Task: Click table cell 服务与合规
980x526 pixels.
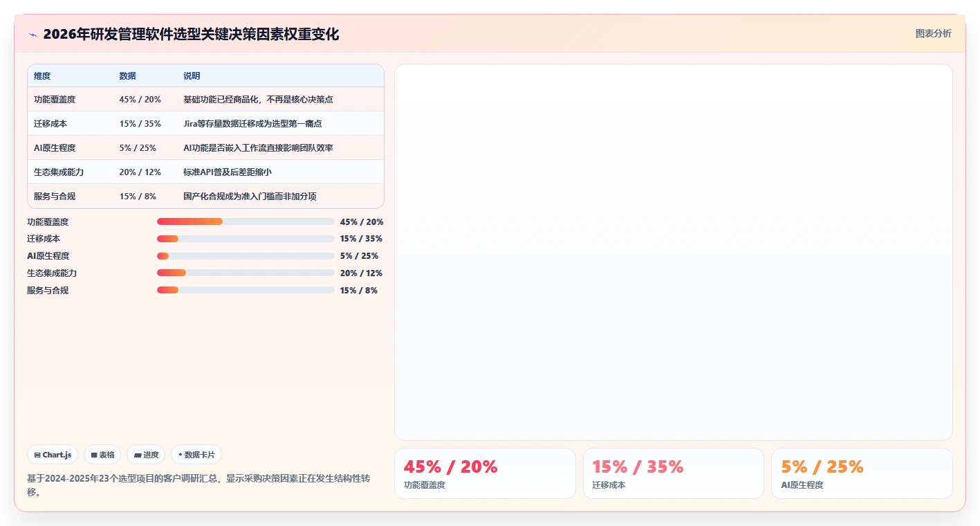Action: [55, 197]
